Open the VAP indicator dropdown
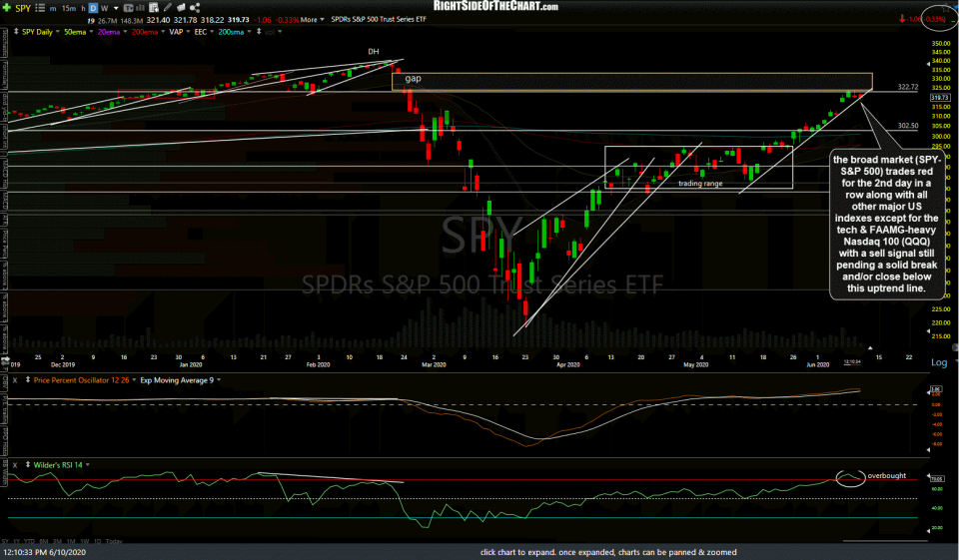This screenshot has height=560, width=959. point(188,32)
